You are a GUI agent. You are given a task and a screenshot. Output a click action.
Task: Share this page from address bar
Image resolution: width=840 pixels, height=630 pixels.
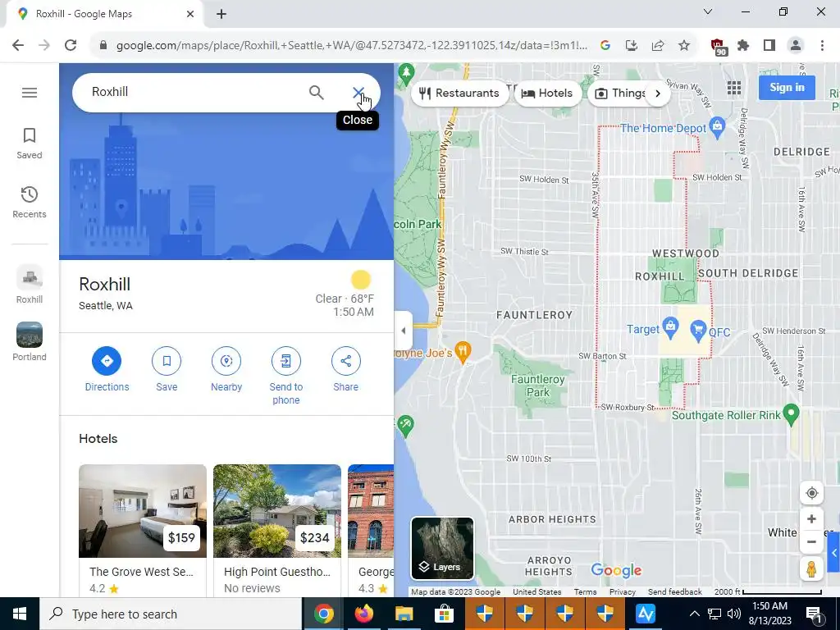[658, 46]
